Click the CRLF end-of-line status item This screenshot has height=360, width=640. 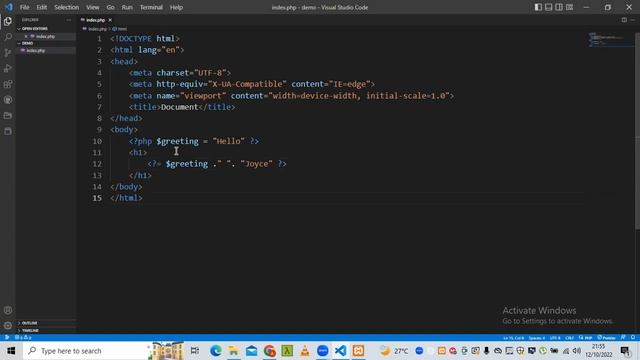(x=569, y=338)
